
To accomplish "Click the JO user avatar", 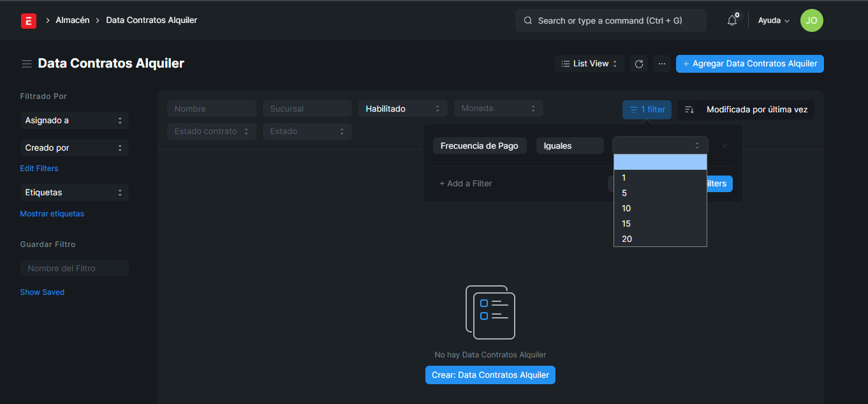I will tap(811, 20).
